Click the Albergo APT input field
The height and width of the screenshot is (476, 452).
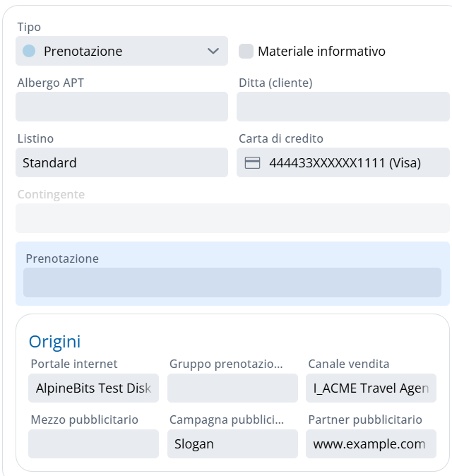(x=121, y=107)
